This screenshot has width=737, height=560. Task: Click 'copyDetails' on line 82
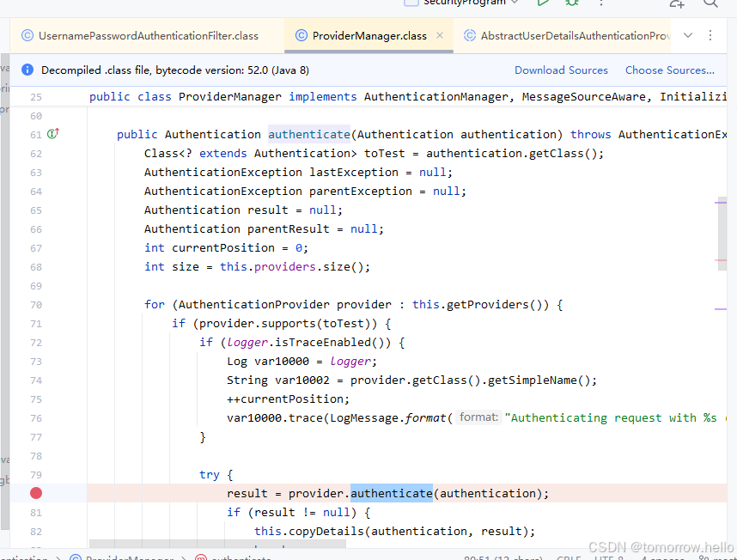(x=326, y=532)
